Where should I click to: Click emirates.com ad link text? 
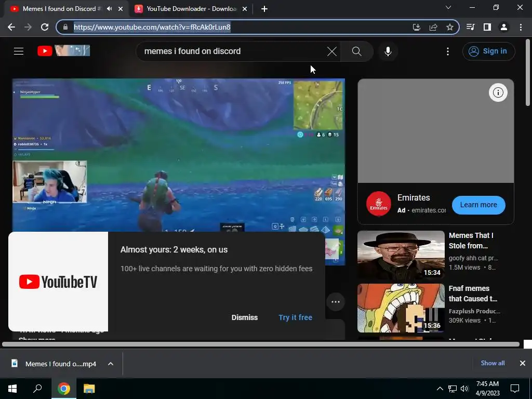click(x=429, y=210)
